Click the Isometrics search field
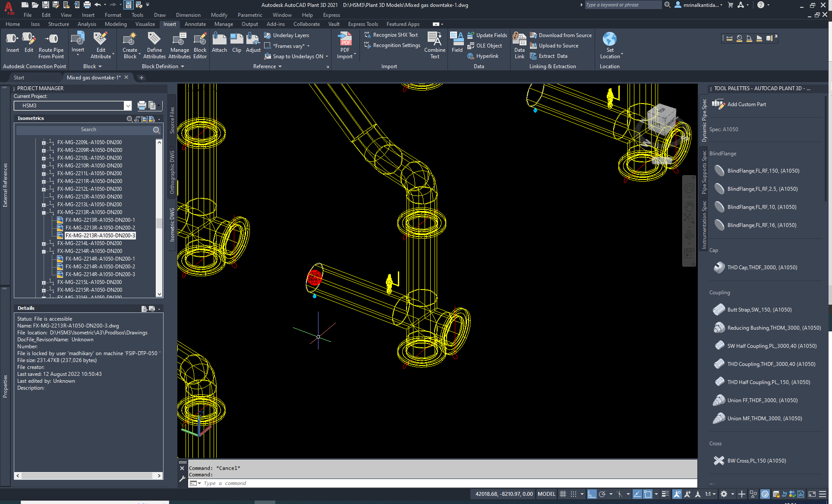The width and height of the screenshot is (832, 504). (88, 129)
